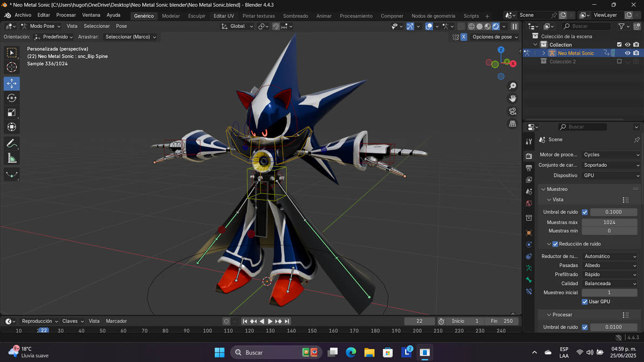Jump to the animation's first frame

pos(245,321)
